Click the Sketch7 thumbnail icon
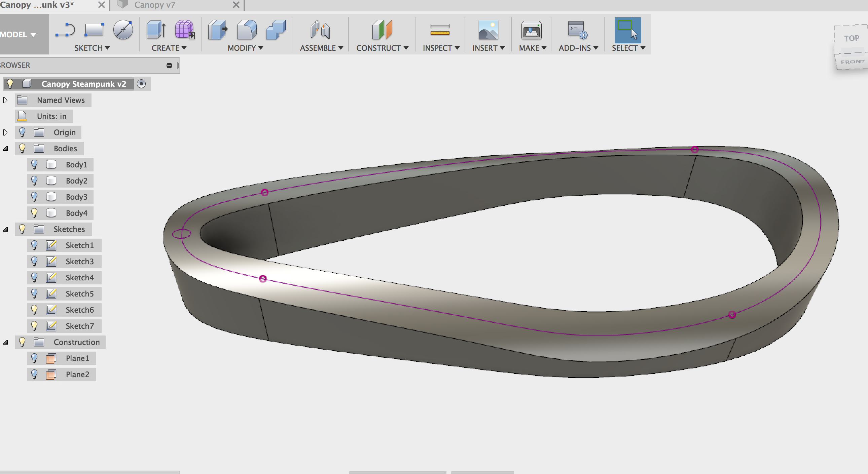 [x=51, y=326]
